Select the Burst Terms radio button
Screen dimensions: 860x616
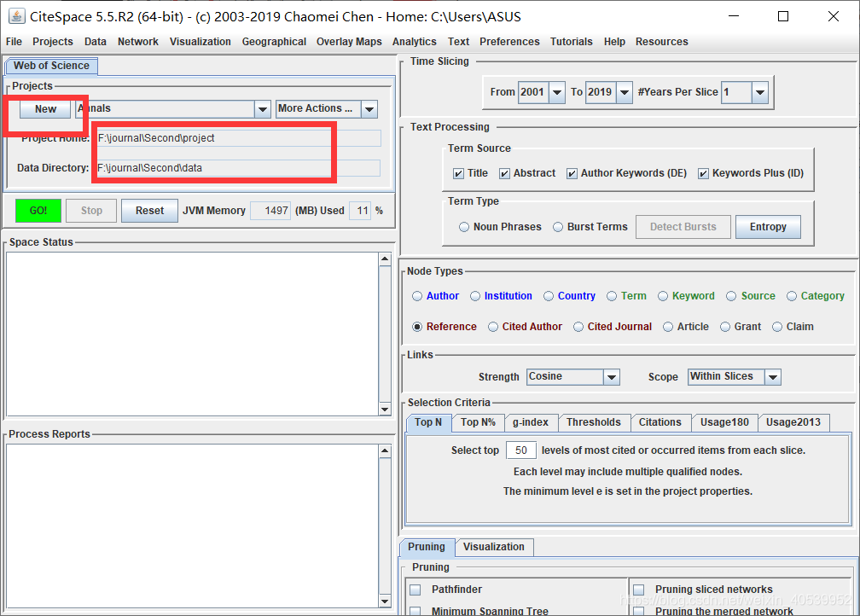pos(558,227)
